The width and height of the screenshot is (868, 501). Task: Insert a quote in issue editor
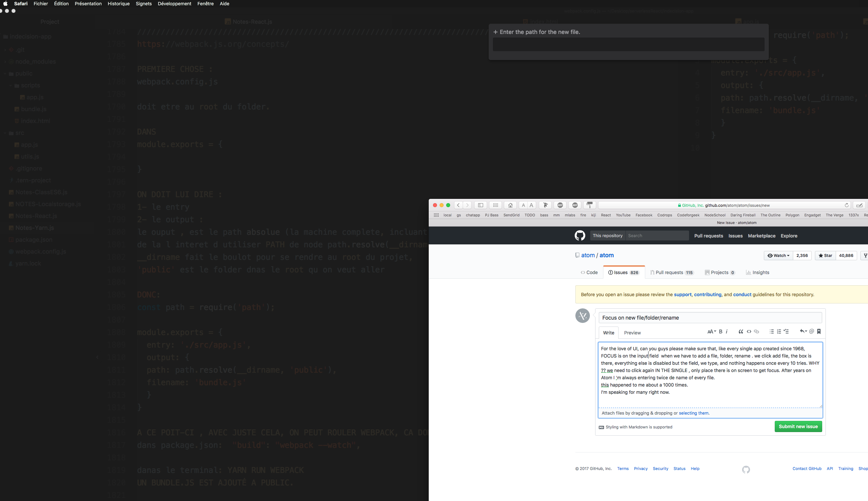point(741,332)
